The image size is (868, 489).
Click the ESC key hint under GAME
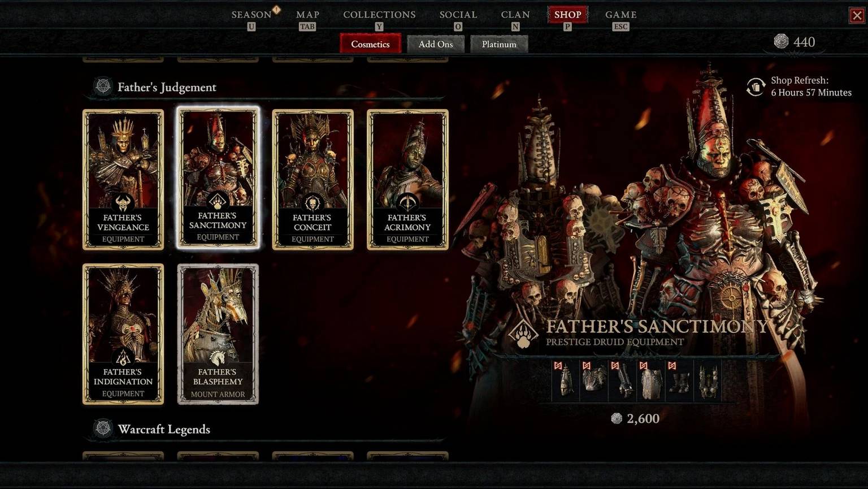620,27
